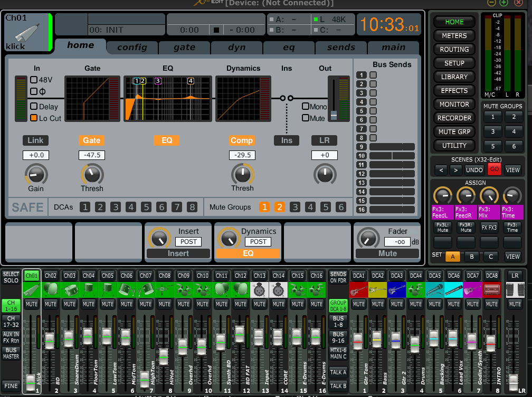Select the Ch13 XLR connector icon
The width and height of the screenshot is (532, 397).
260,290
